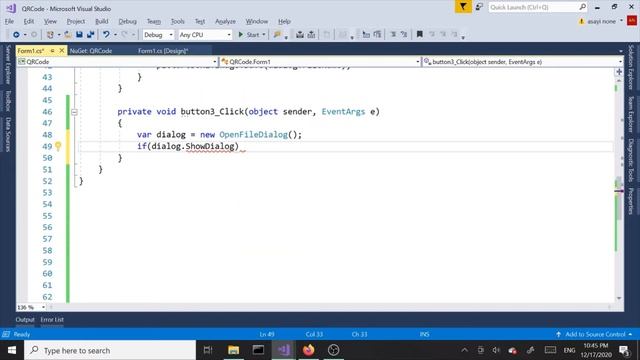Viewport: 640px width, 360px height.
Task: Click the Comment Selection toolbar icon
Action: click(393, 35)
